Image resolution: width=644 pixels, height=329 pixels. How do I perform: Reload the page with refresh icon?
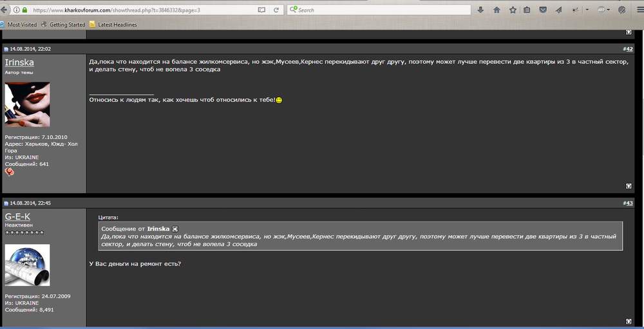click(276, 10)
